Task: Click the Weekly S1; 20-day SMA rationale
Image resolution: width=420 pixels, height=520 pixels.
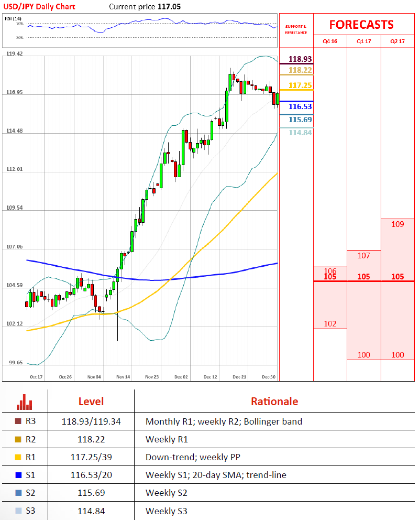Action: [216, 475]
